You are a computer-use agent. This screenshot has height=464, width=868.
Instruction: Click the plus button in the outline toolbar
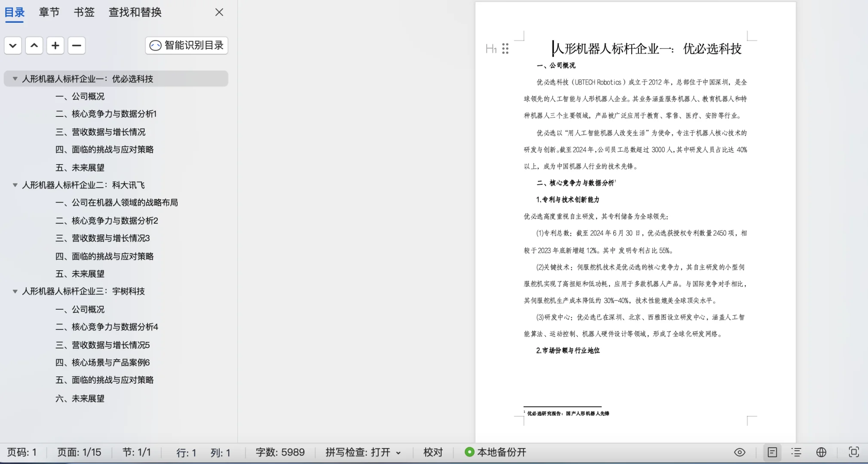coord(55,46)
